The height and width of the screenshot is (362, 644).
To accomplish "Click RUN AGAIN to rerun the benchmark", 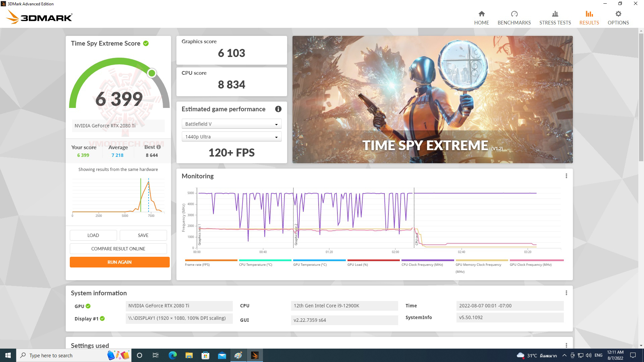I will point(119,262).
